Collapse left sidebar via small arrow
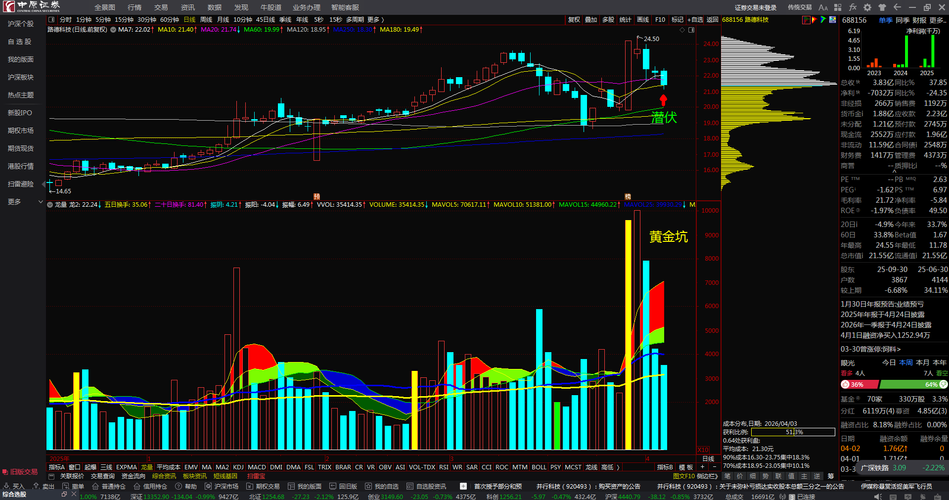 (x=44, y=183)
